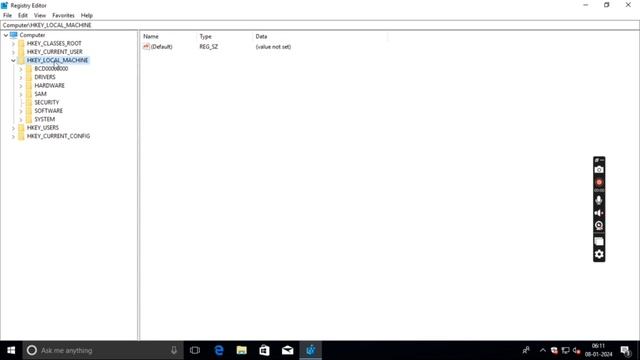Expand the BCD00000000 subkey

tap(21, 69)
